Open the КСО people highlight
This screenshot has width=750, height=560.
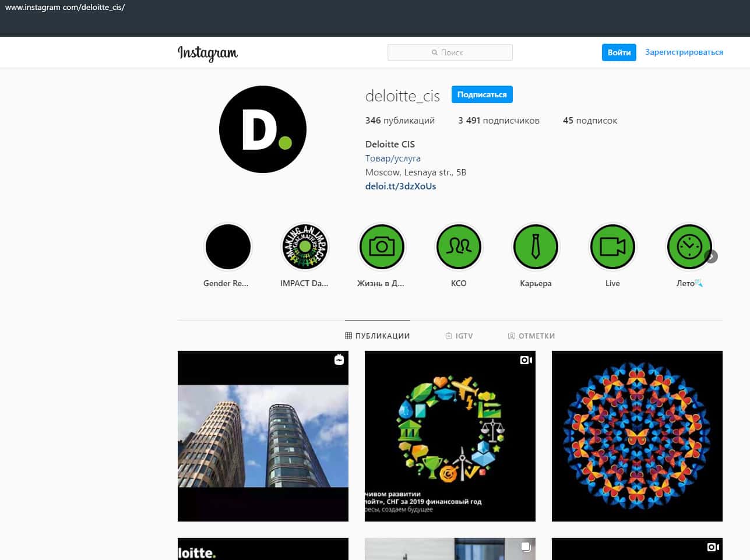[459, 247]
